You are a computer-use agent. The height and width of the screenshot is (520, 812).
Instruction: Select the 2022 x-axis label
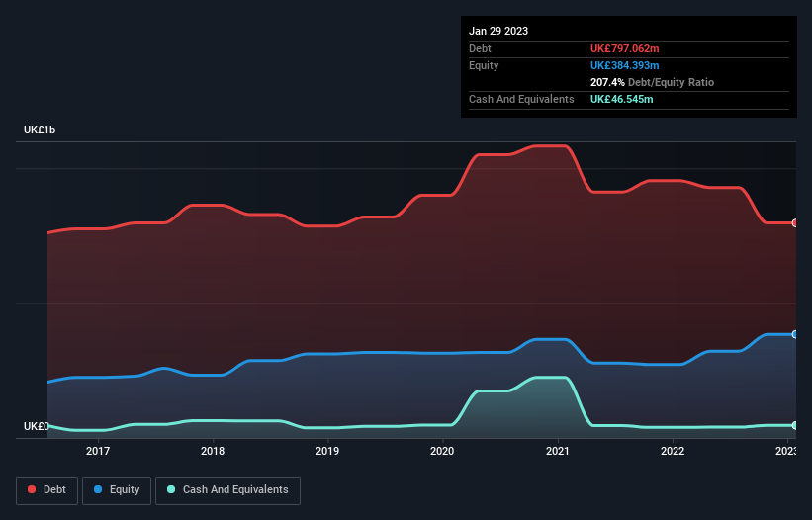pos(673,451)
